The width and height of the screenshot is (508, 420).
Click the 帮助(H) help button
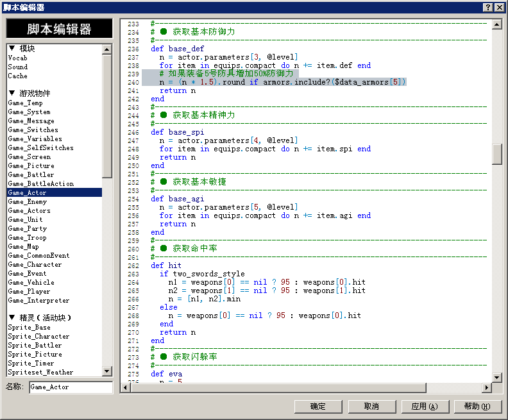tap(478, 407)
